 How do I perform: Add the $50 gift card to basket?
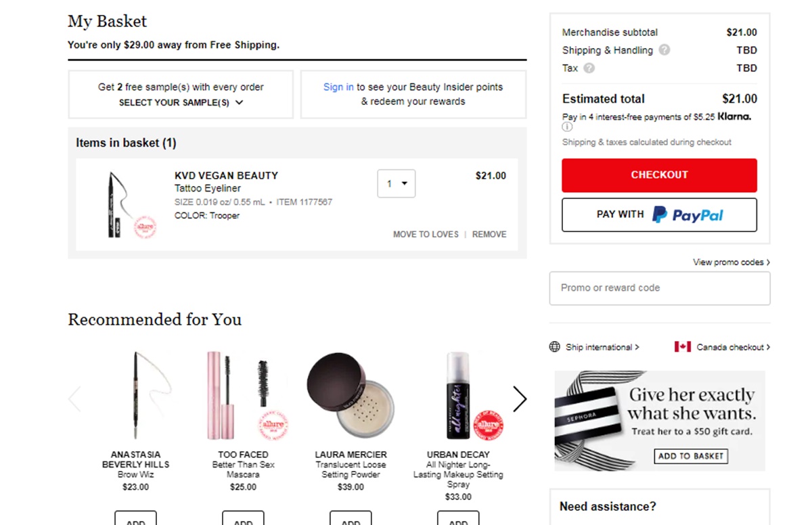click(691, 456)
